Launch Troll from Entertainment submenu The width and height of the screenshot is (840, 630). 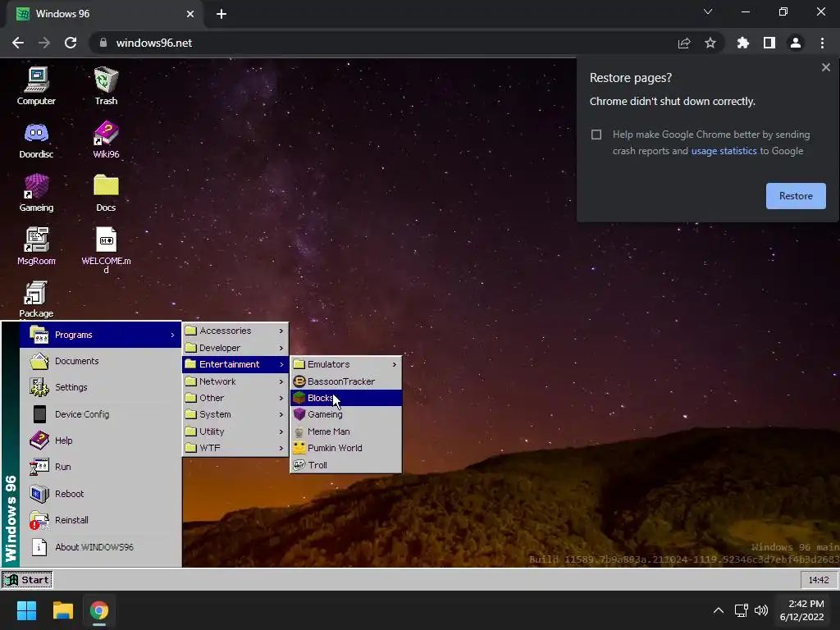click(x=346, y=465)
